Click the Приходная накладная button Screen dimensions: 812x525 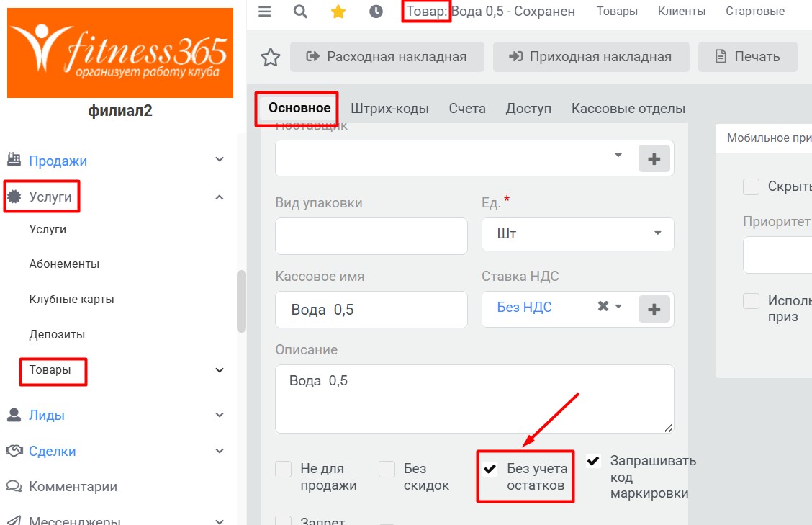591,56
